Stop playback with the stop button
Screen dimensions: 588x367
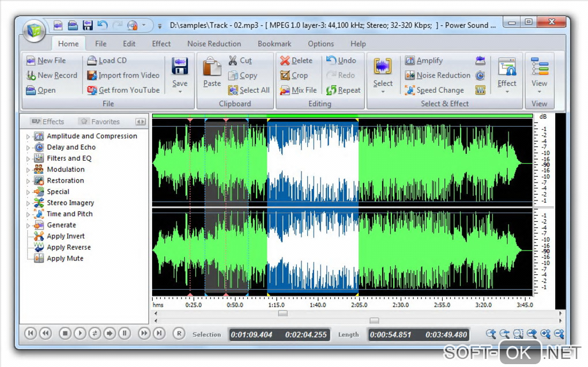[x=65, y=333]
